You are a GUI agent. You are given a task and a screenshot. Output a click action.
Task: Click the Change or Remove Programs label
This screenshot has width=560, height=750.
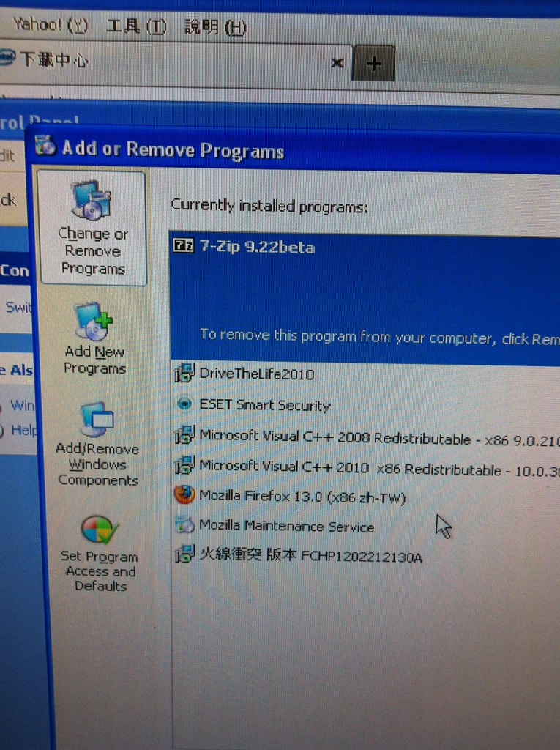coord(93,251)
